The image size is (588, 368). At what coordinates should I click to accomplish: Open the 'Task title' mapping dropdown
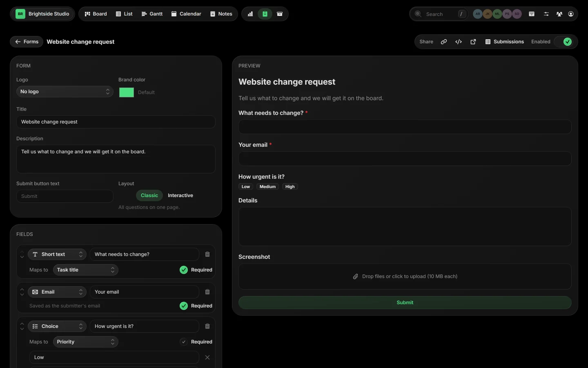(x=86, y=270)
